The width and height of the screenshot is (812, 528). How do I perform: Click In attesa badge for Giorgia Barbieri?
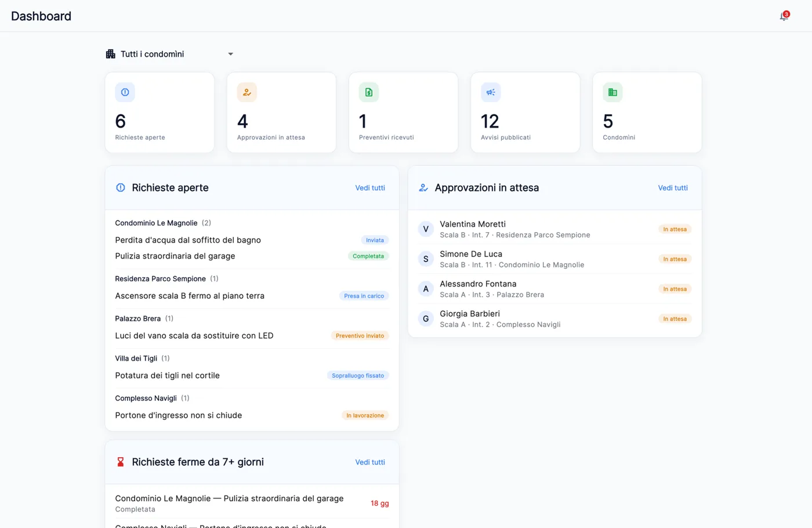coord(675,319)
